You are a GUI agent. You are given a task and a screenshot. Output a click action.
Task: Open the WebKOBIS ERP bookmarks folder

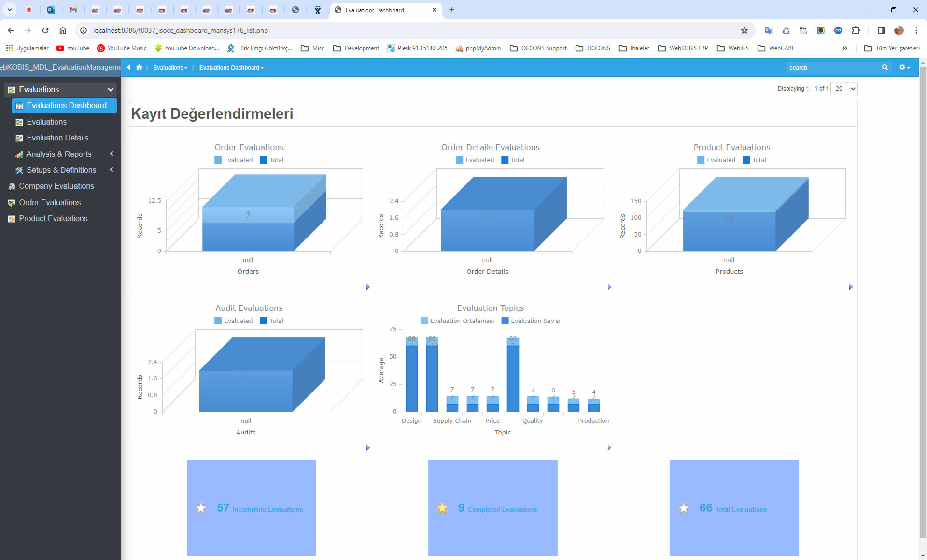683,48
